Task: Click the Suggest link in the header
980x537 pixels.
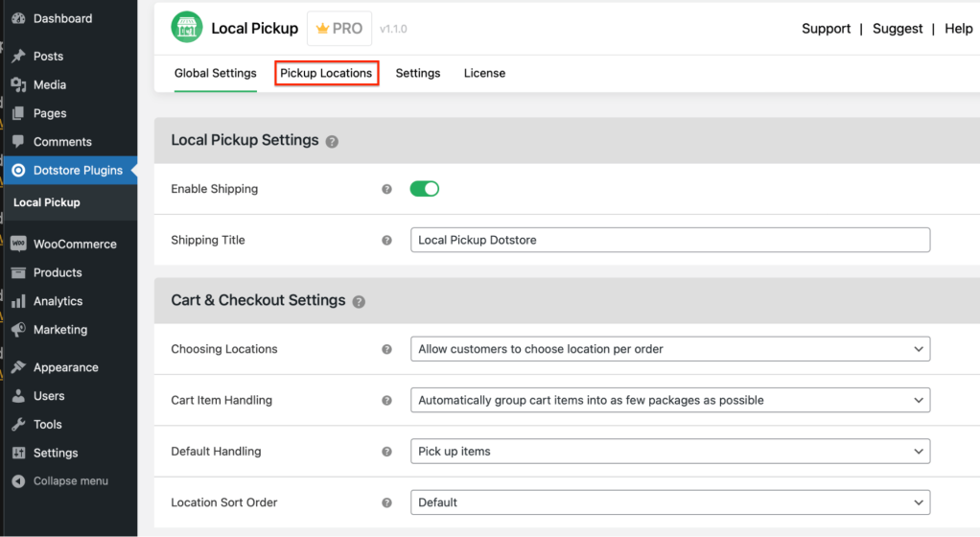Action: pos(898,29)
